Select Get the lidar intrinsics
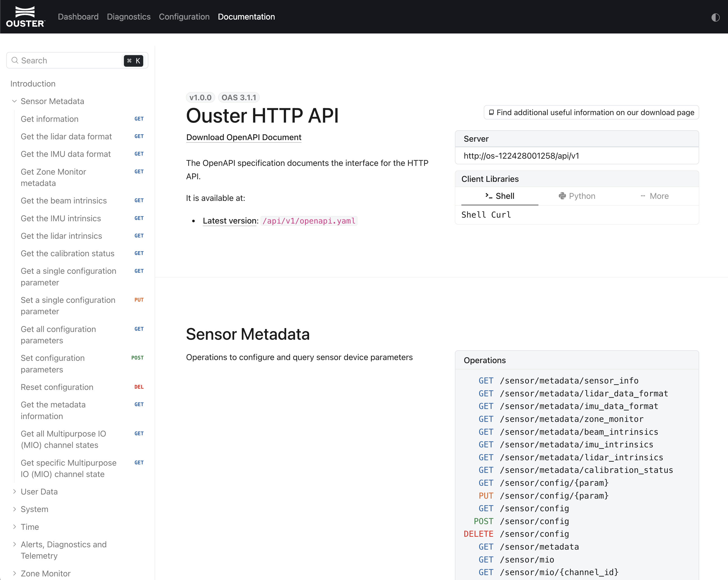Viewport: 728px width, 580px height. (x=82, y=236)
